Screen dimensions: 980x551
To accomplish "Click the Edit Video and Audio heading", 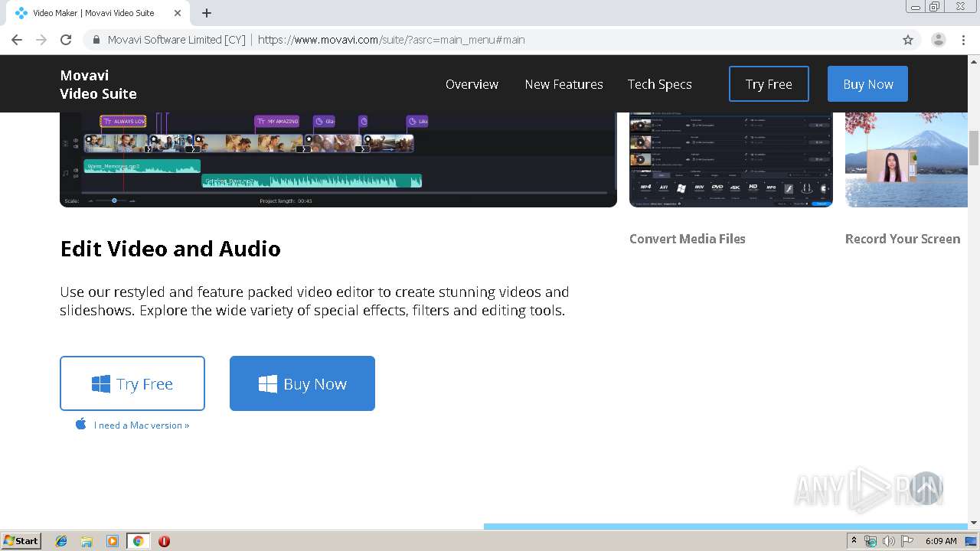I will coord(170,249).
